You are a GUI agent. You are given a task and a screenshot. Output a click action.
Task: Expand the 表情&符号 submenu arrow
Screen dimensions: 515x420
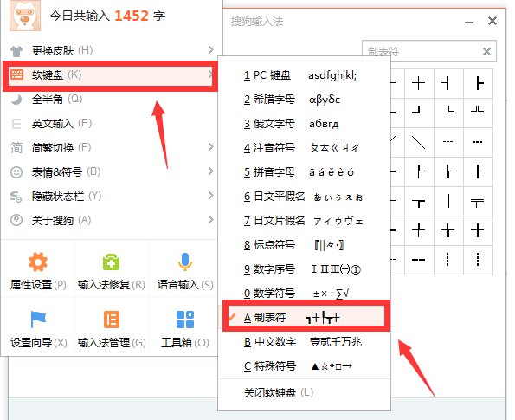[x=211, y=171]
